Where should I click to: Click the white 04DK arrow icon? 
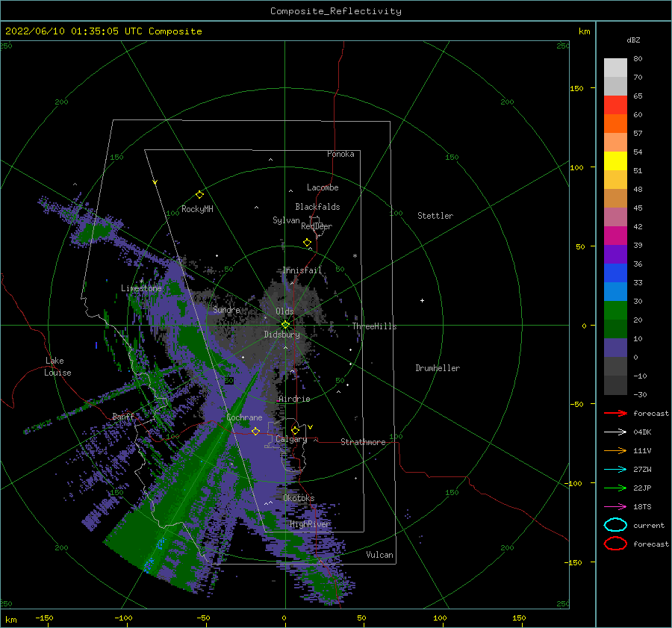click(x=615, y=432)
